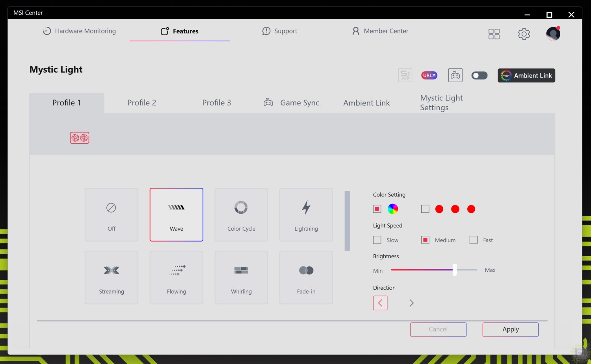
Task: Enable the Fast light speed checkbox
Action: (x=474, y=240)
